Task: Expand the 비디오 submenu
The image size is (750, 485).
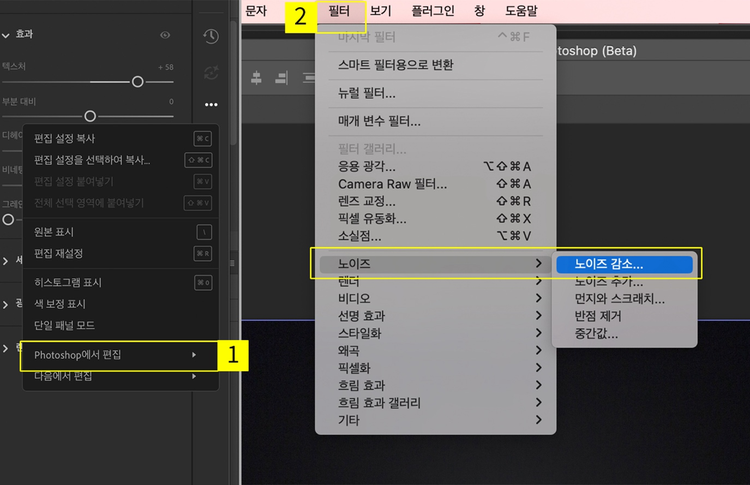Action: [x=436, y=298]
